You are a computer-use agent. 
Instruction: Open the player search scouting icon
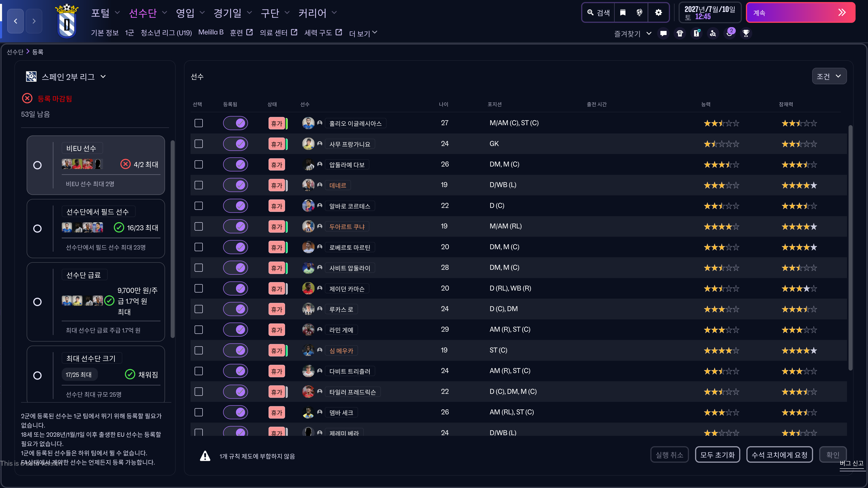tap(713, 33)
